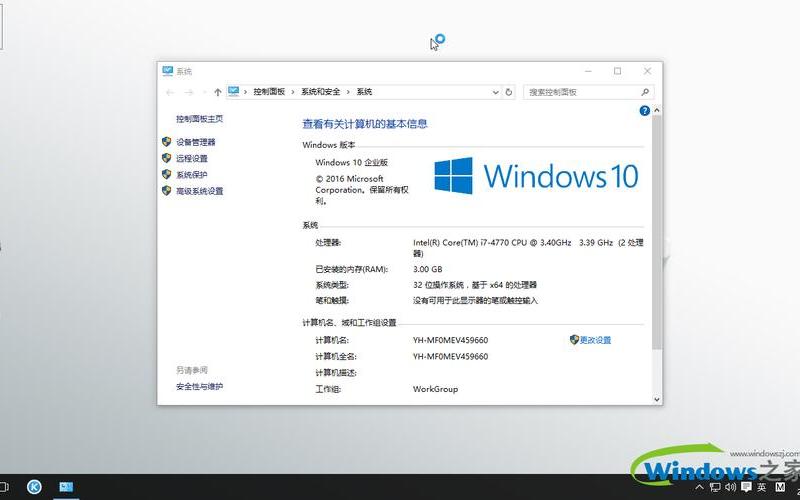Click the shield icon next to 更改设置

coord(574,340)
